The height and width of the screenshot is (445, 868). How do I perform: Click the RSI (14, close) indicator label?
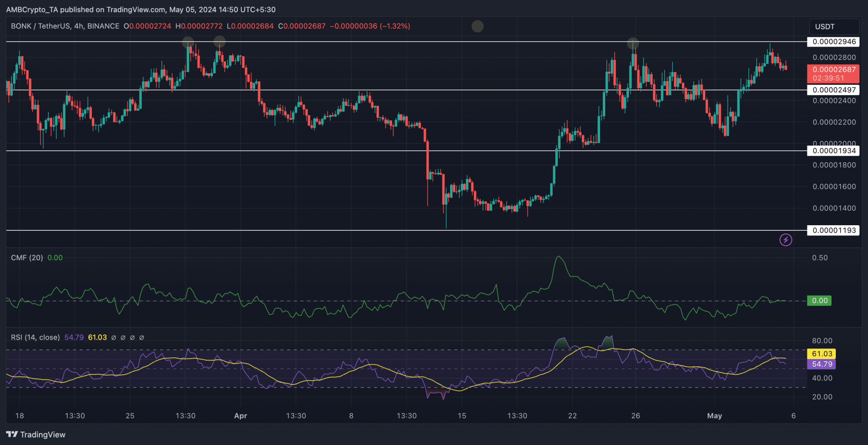(36, 337)
